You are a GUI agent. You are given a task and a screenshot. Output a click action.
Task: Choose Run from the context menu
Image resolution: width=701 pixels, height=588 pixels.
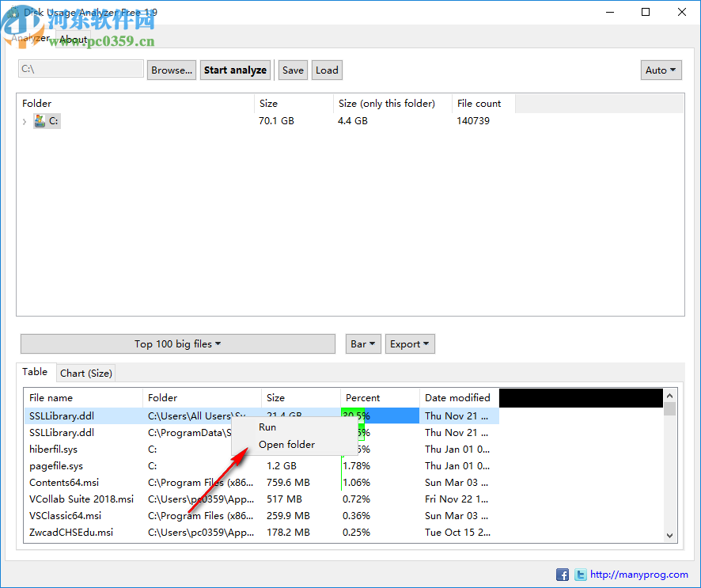click(267, 427)
